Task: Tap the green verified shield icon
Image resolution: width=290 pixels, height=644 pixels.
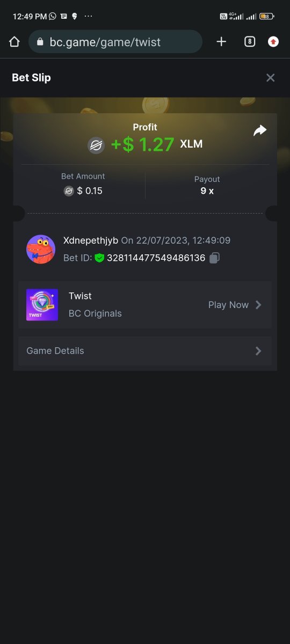Action: tap(99, 258)
